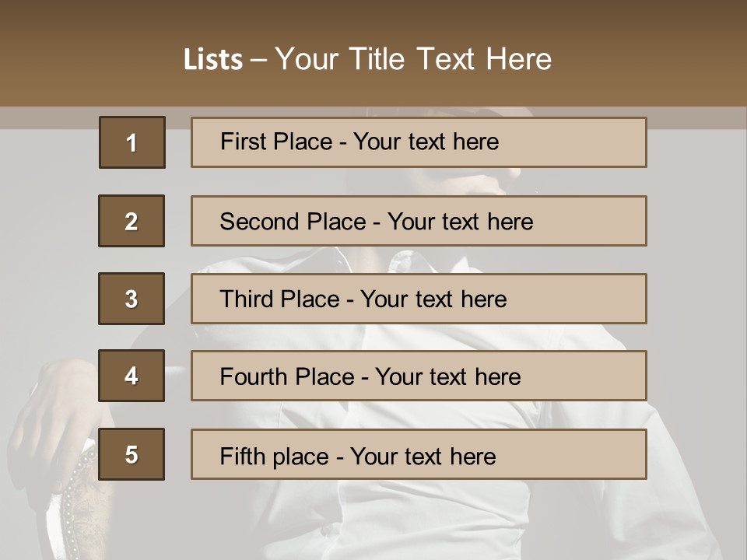This screenshot has height=560, width=747.
Task: Click the number 1 box
Action: click(132, 142)
